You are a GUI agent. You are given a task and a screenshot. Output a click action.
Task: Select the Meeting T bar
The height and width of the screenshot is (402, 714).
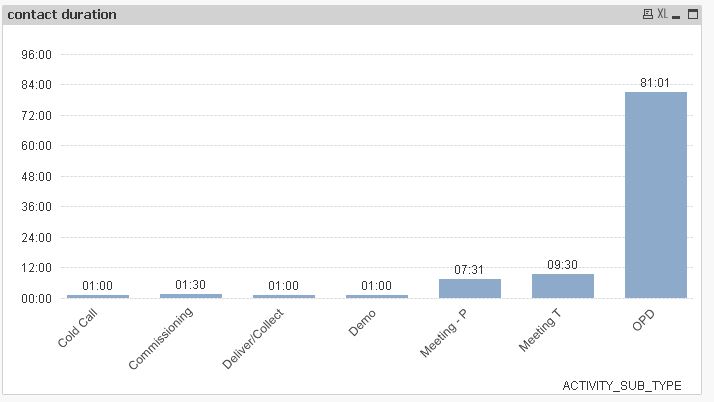562,286
